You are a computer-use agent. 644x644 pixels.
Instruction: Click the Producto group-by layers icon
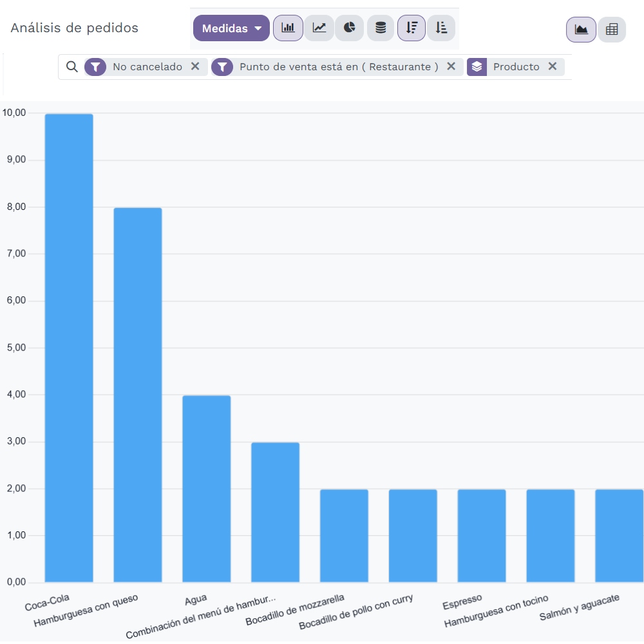(x=477, y=67)
